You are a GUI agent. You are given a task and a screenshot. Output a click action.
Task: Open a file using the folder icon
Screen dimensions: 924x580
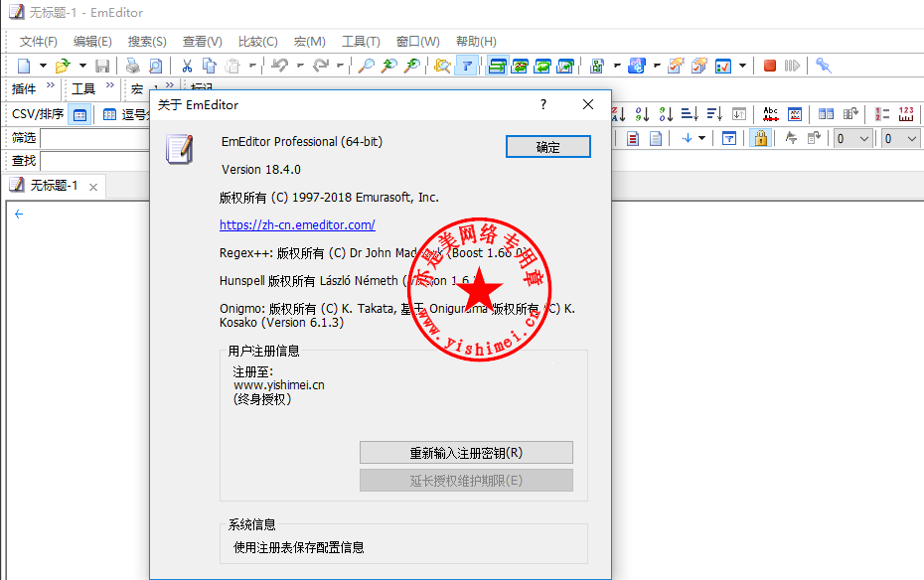click(63, 66)
